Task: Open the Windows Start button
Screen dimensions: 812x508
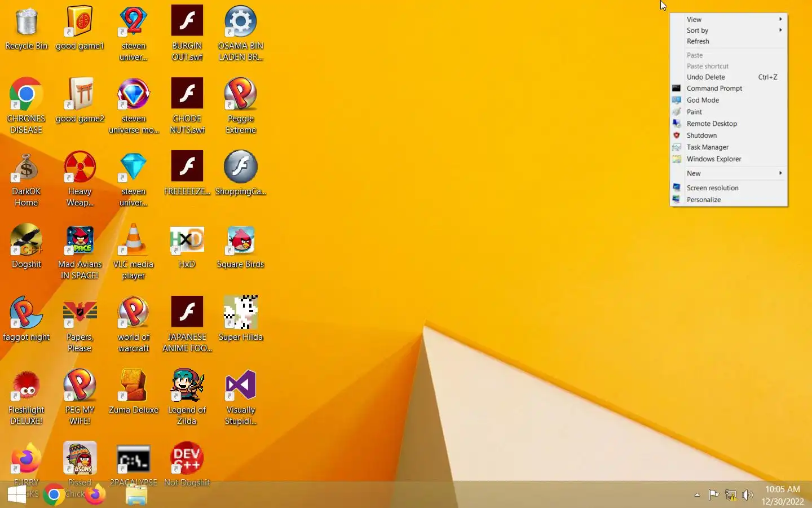Action: click(17, 494)
